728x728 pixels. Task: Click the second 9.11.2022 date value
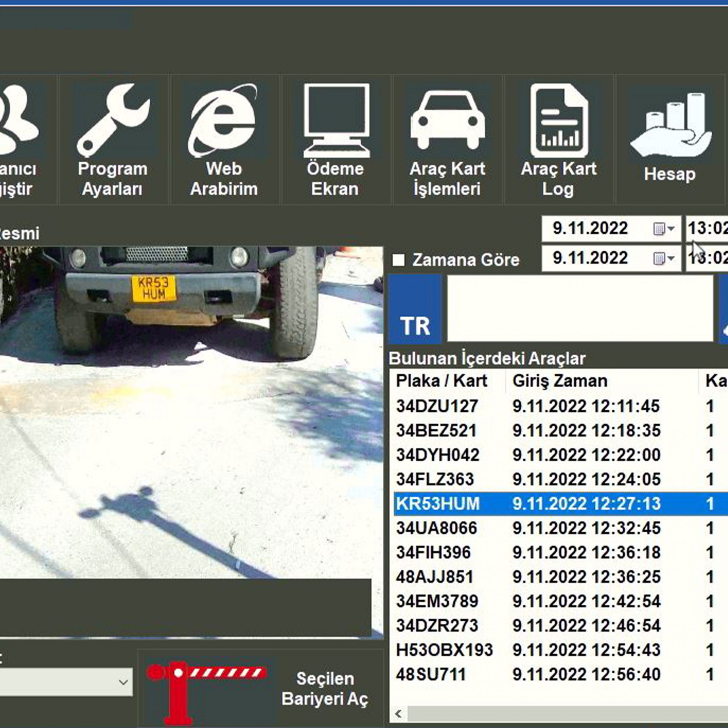tap(590, 258)
